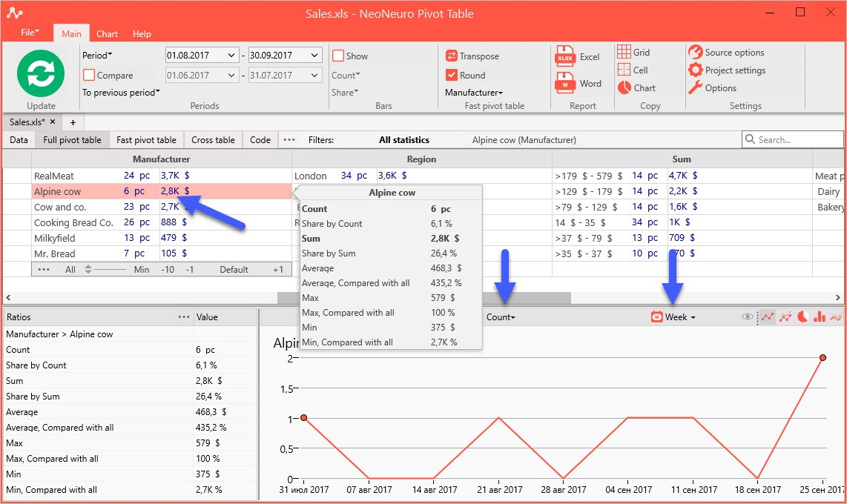Click the Options wrench icon
Screen dimensions: 847x504
(x=695, y=88)
